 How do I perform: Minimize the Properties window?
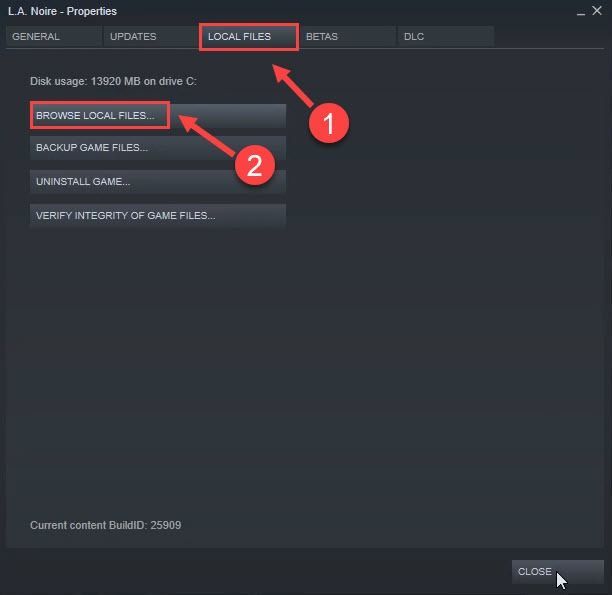click(581, 12)
